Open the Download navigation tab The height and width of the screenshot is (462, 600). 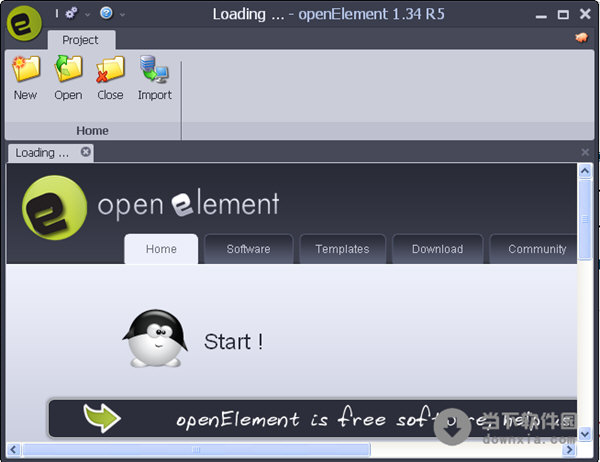437,249
